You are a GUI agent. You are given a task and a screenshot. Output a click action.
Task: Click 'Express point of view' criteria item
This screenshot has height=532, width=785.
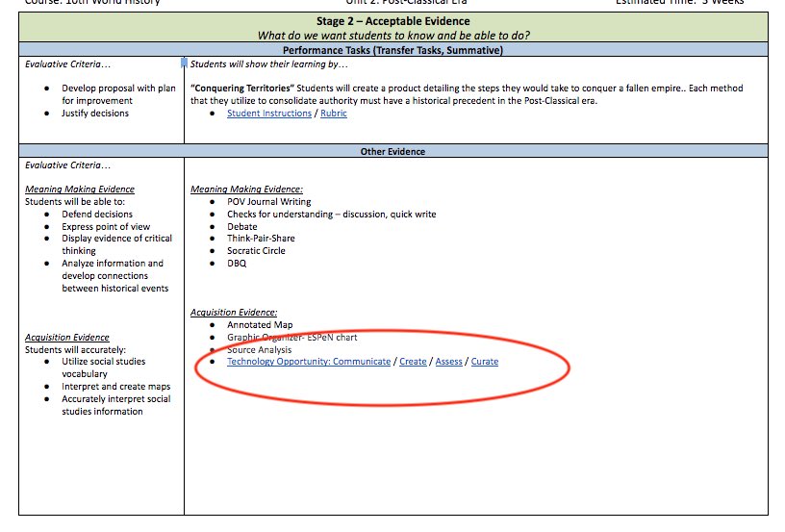tap(106, 226)
